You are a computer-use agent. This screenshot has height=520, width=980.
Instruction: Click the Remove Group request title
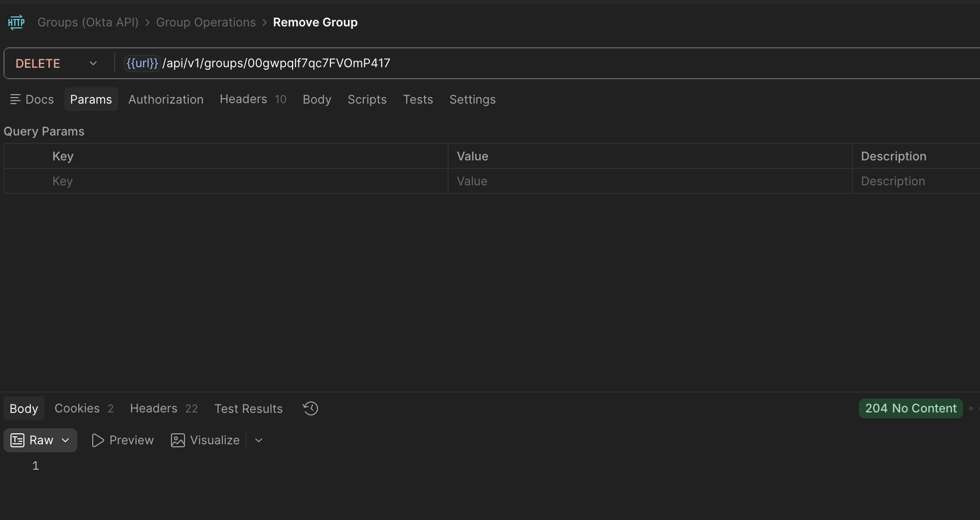(316, 22)
